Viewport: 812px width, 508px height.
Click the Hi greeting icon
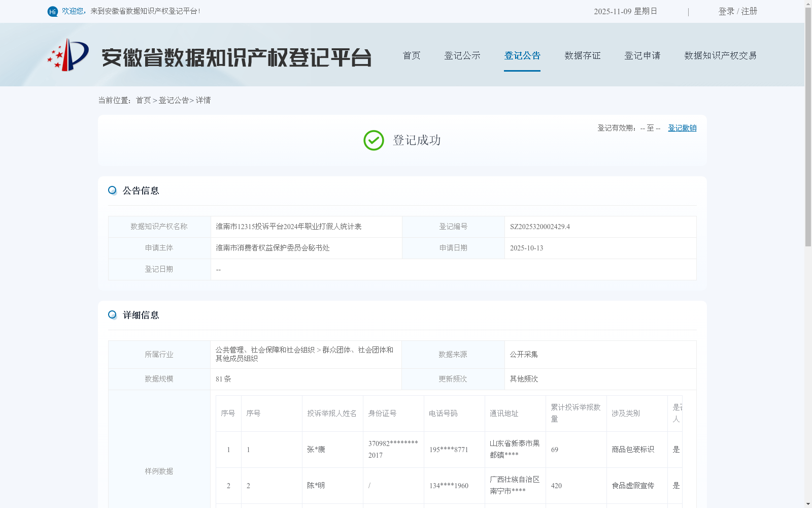pos(53,11)
